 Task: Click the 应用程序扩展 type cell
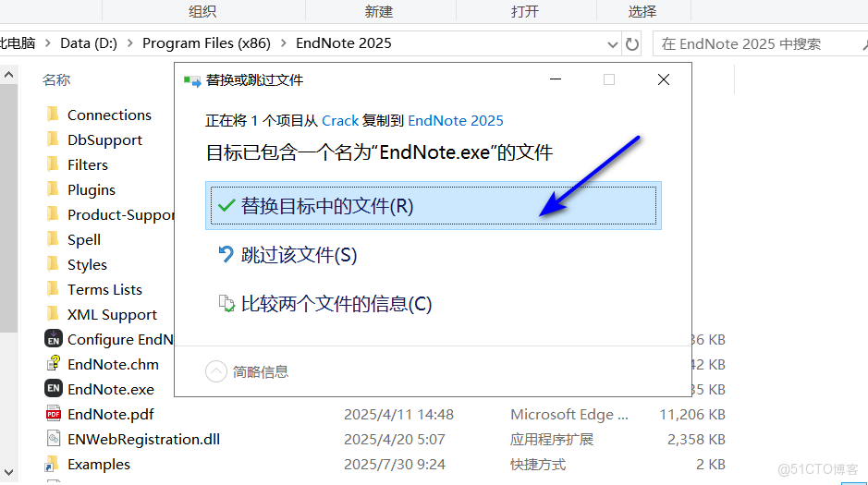tap(551, 439)
